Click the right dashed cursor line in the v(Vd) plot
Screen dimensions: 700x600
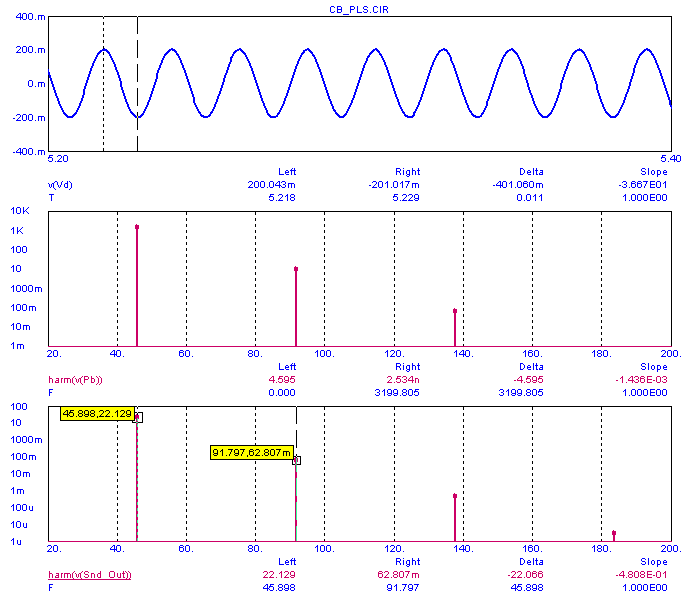[138, 84]
